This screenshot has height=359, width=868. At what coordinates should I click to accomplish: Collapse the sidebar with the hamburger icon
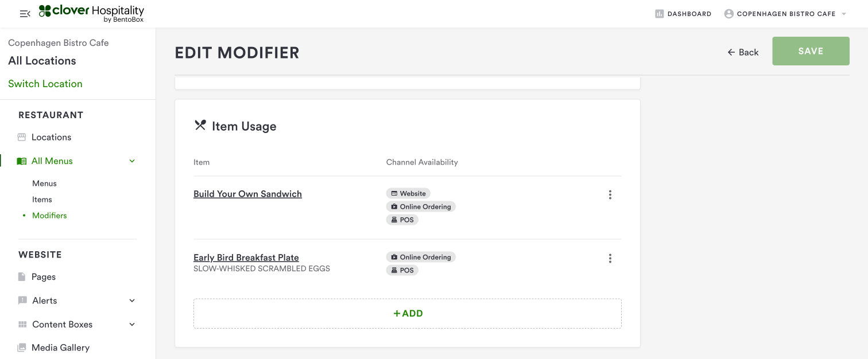[x=25, y=14]
